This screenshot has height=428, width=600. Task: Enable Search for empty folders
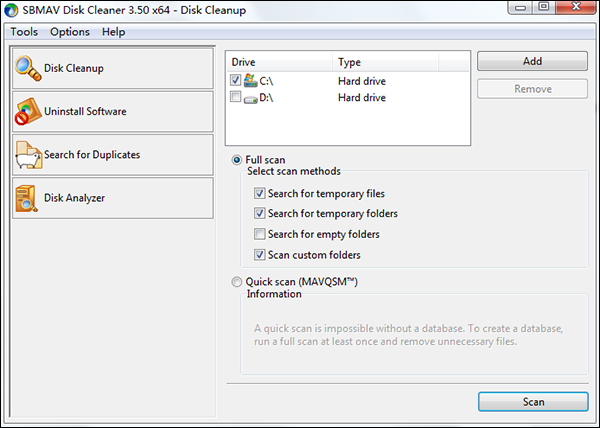(259, 234)
